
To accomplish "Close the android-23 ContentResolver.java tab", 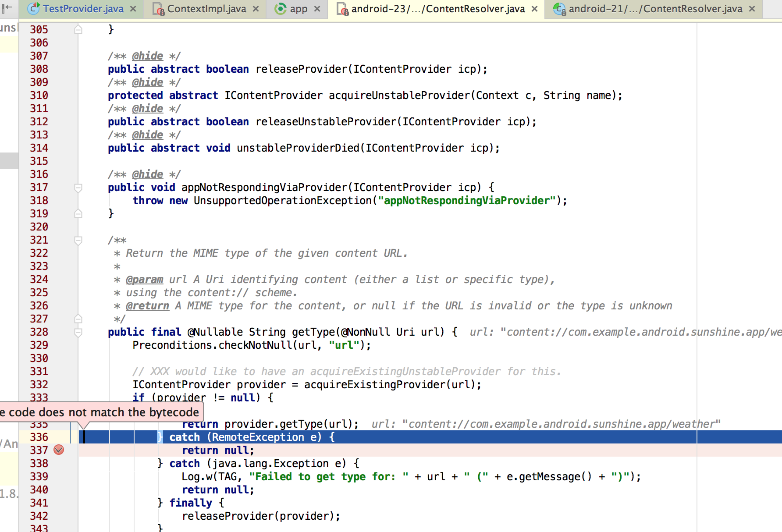I will pos(535,9).
